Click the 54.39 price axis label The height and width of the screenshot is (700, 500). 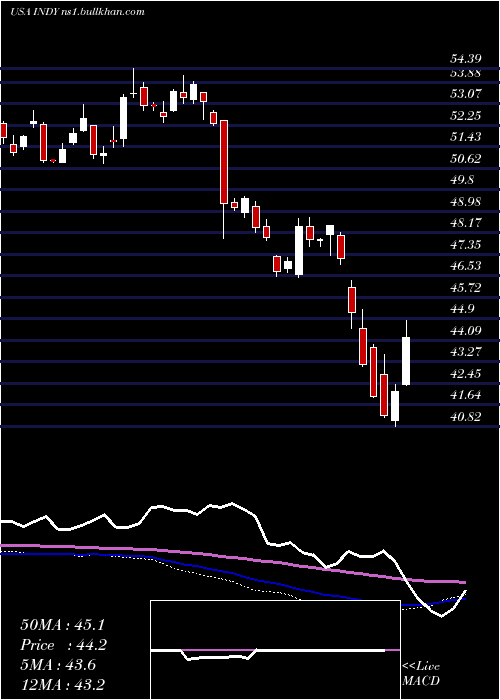pos(465,59)
